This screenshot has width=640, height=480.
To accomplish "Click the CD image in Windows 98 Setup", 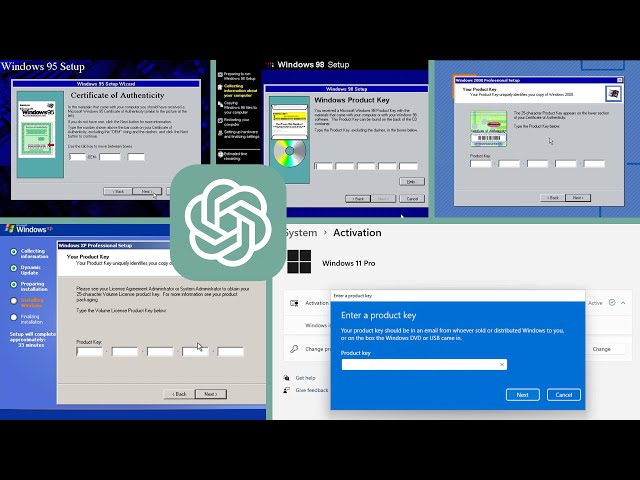I will click(x=289, y=153).
